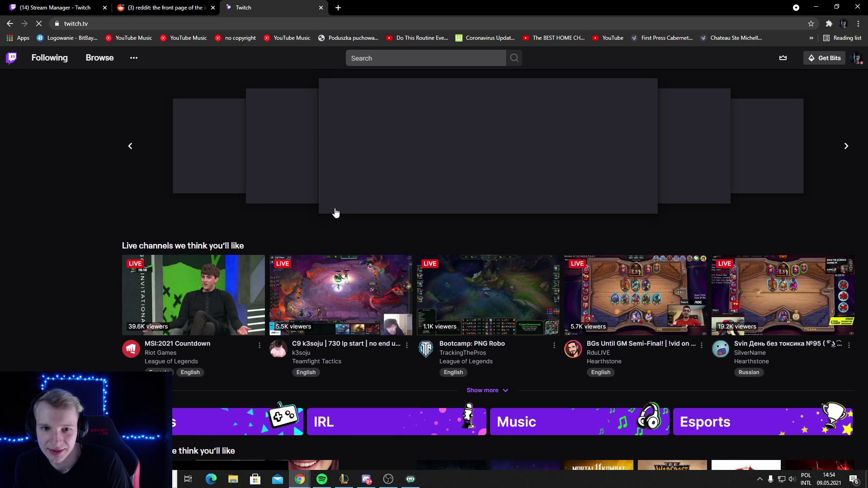
Task: Open Music category banner
Action: click(x=580, y=422)
